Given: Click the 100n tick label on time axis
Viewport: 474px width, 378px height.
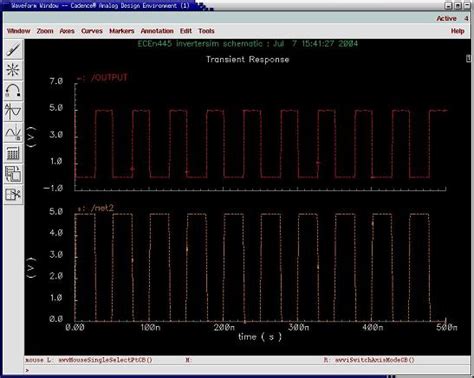Looking at the screenshot, I should [150, 327].
